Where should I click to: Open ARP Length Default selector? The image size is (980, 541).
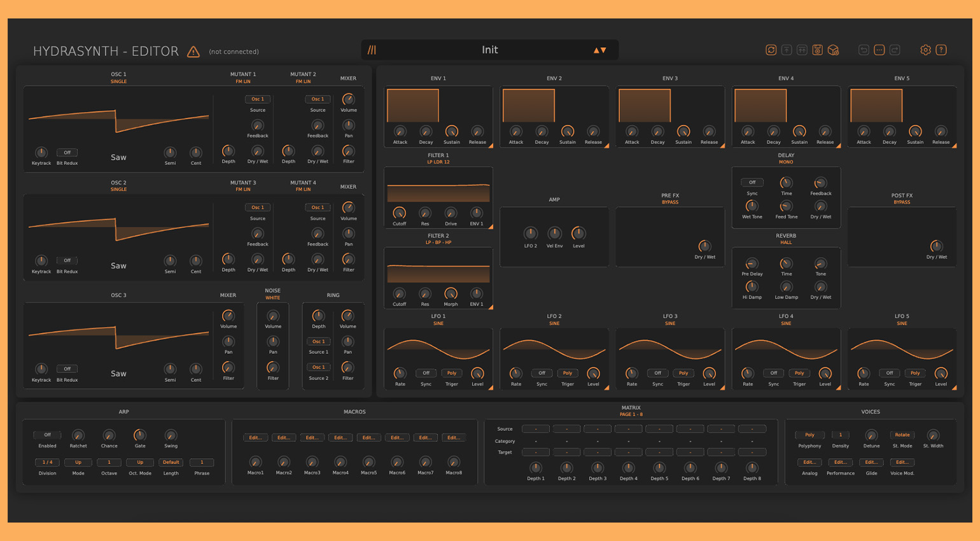tap(171, 462)
